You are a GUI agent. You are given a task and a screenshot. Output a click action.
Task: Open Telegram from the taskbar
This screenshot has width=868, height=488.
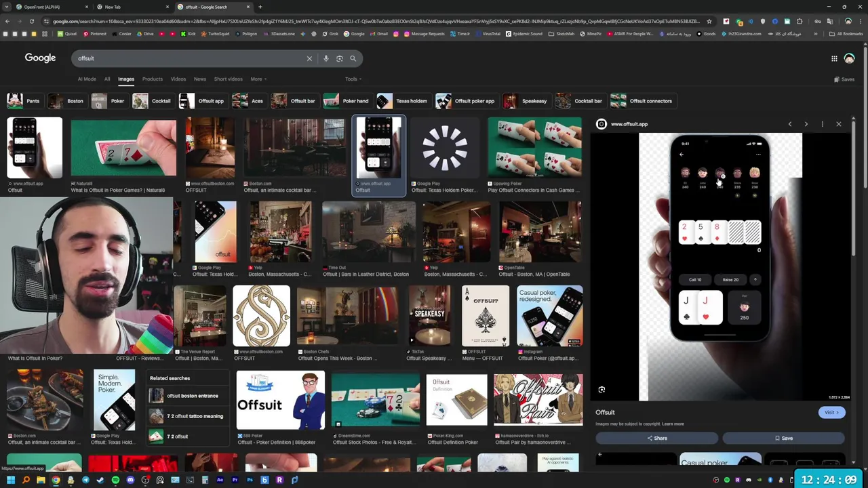(85, 480)
